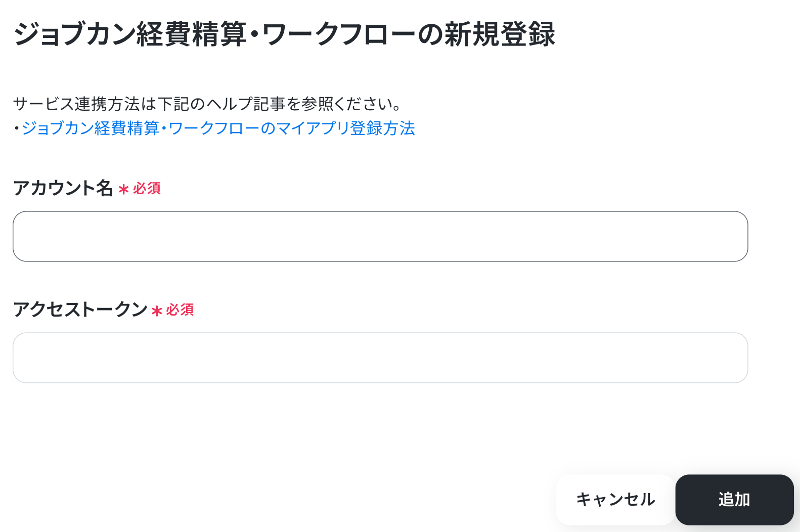Viewport: 800px width, 532px height.
Task: Click the 追加 button
Action: (734, 500)
